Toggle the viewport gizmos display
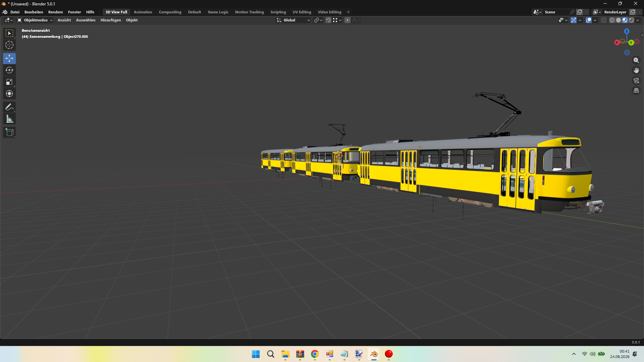The width and height of the screenshot is (644, 362). (x=574, y=20)
